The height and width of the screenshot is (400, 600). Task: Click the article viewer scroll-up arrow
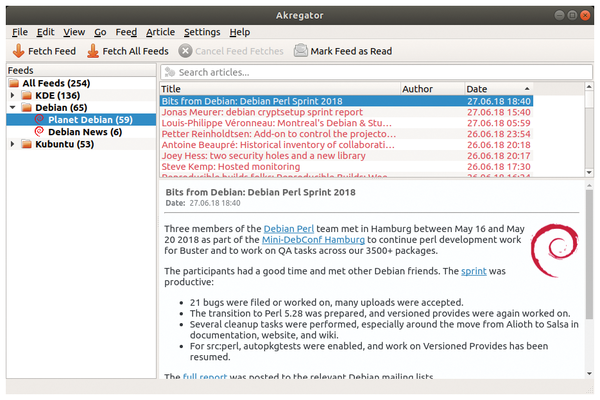click(589, 185)
